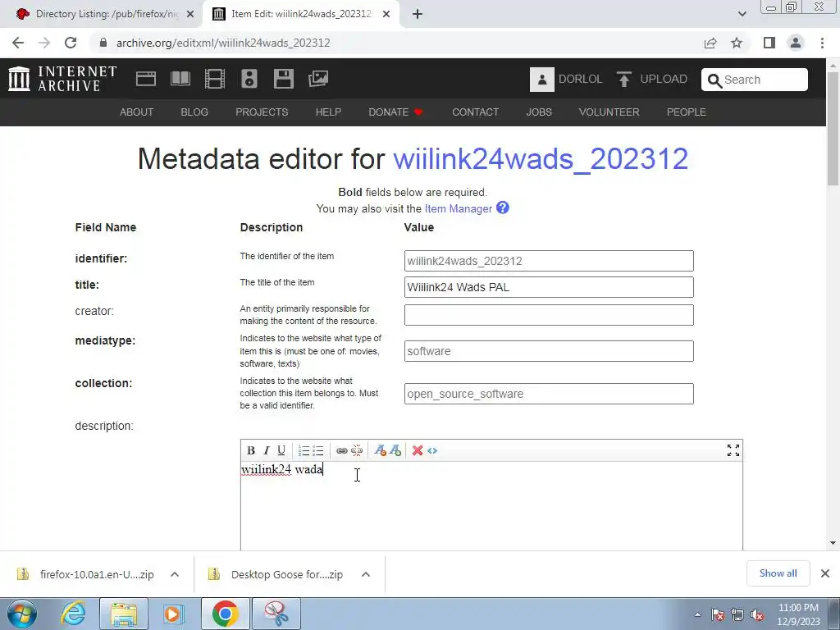Click the DORLOL user avatar icon
Screen dimensions: 840x630
[541, 80]
